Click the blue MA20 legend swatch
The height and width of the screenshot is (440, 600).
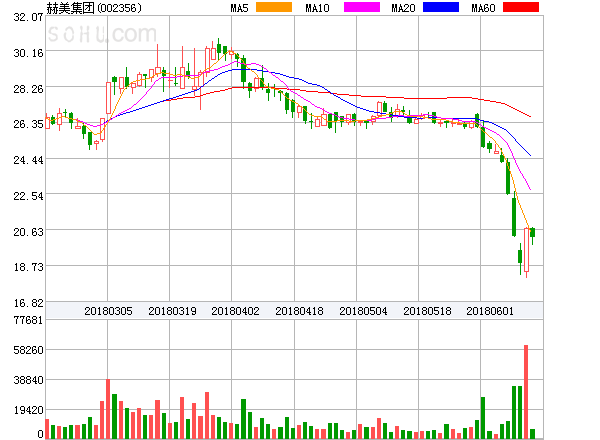441,7
